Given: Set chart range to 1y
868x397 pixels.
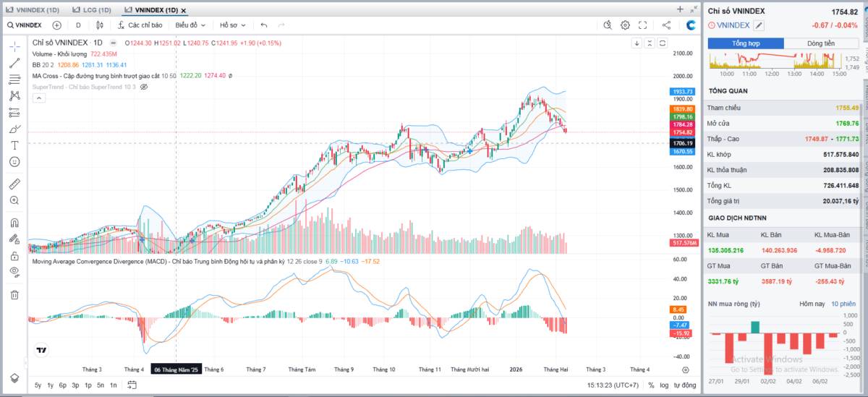Looking at the screenshot, I should tap(51, 385).
